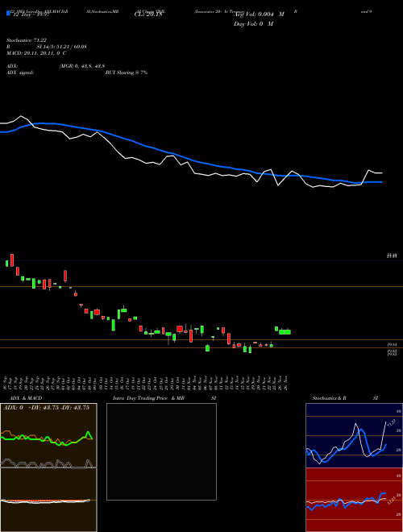
Task: Select the (MGR) 0, 43.8, 43.8 ADX values
Action: click(x=81, y=66)
